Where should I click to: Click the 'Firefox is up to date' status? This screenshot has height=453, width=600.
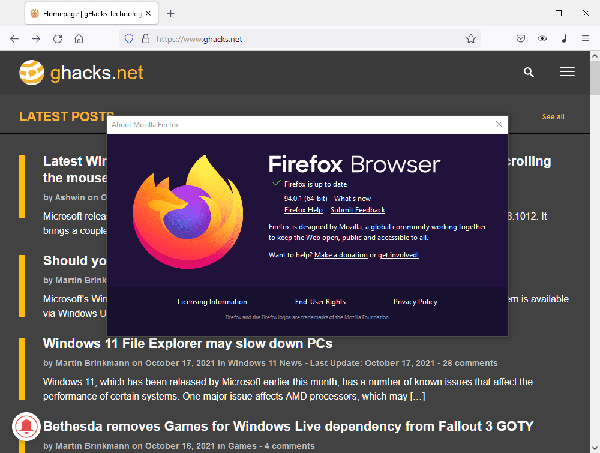coord(315,184)
